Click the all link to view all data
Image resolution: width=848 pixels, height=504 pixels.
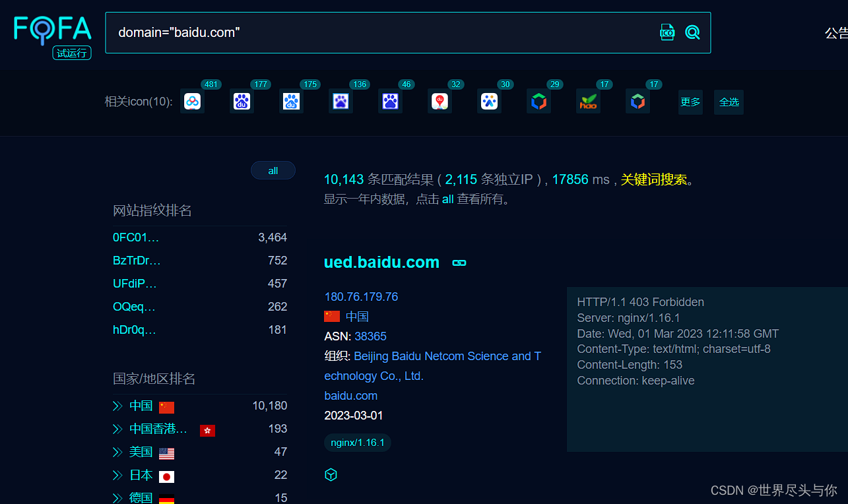point(447,199)
